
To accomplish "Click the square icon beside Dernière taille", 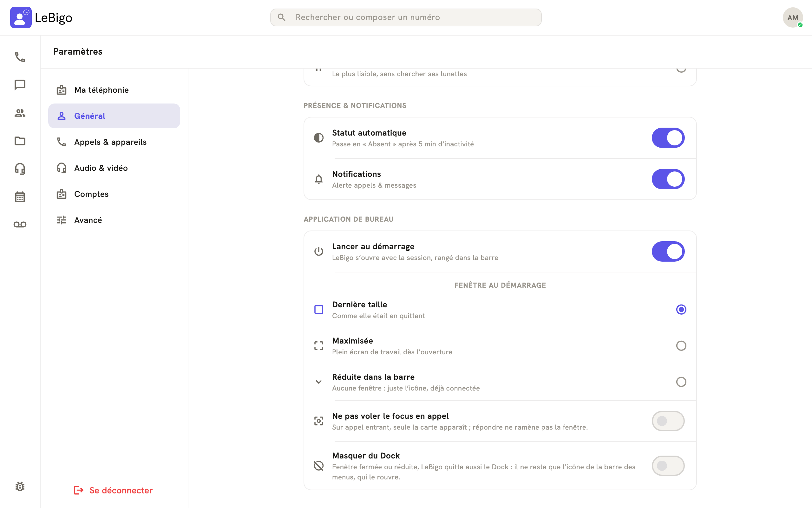I will click(319, 310).
